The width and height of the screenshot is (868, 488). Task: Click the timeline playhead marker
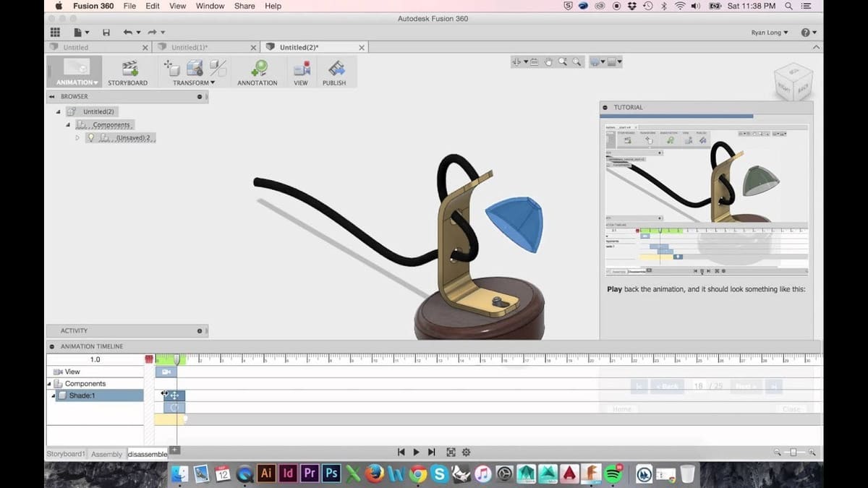[176, 359]
